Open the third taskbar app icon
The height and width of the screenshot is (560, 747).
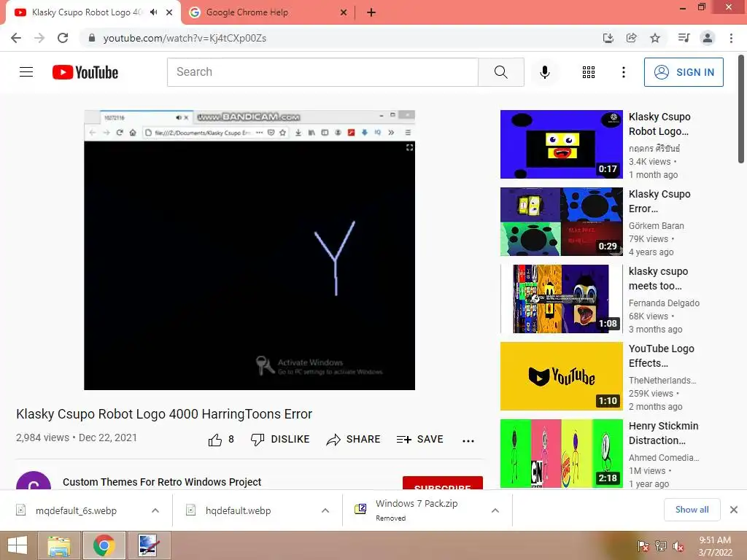tap(148, 545)
